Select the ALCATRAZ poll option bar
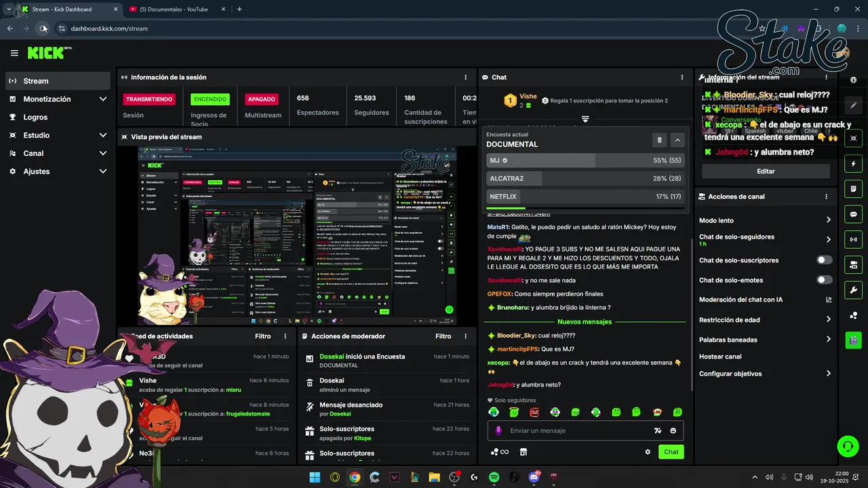The width and height of the screenshot is (868, 488). [585, 178]
